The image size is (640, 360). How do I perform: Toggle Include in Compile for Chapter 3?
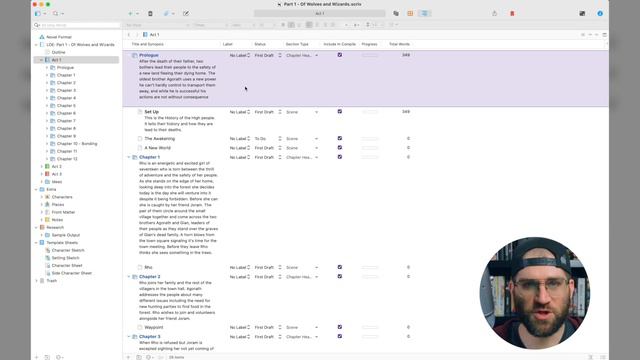[x=340, y=336]
